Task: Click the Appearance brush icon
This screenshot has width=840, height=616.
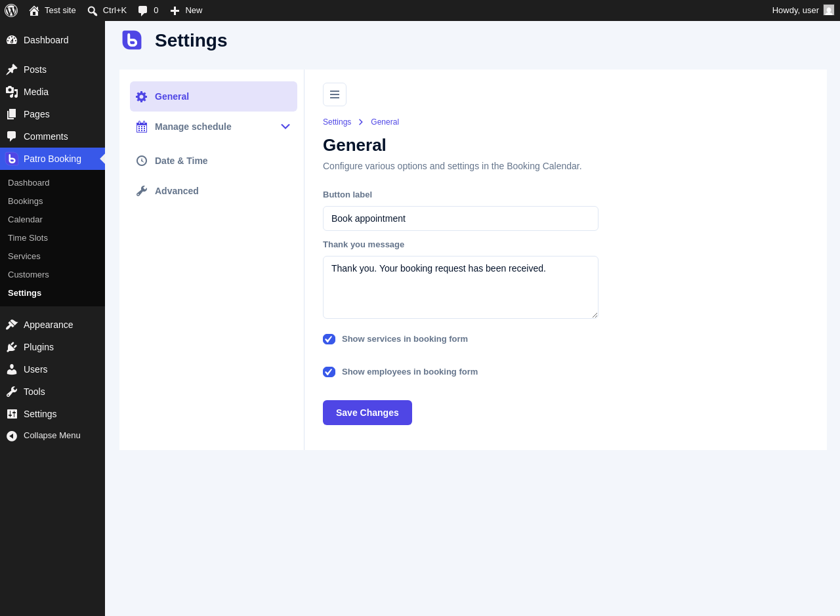Action: (x=12, y=325)
